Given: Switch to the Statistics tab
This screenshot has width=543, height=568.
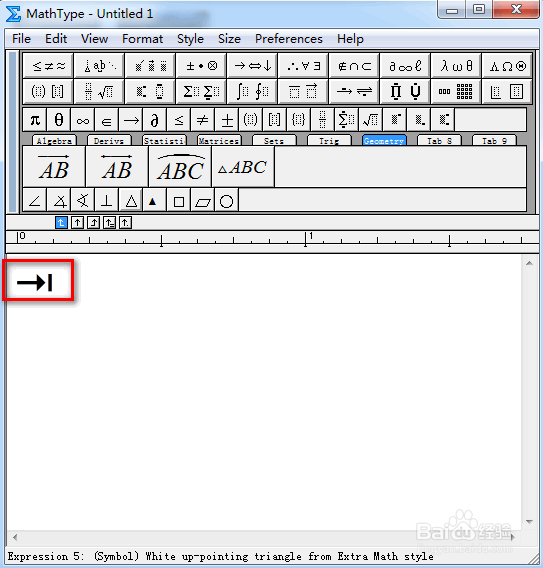Looking at the screenshot, I should tap(164, 141).
